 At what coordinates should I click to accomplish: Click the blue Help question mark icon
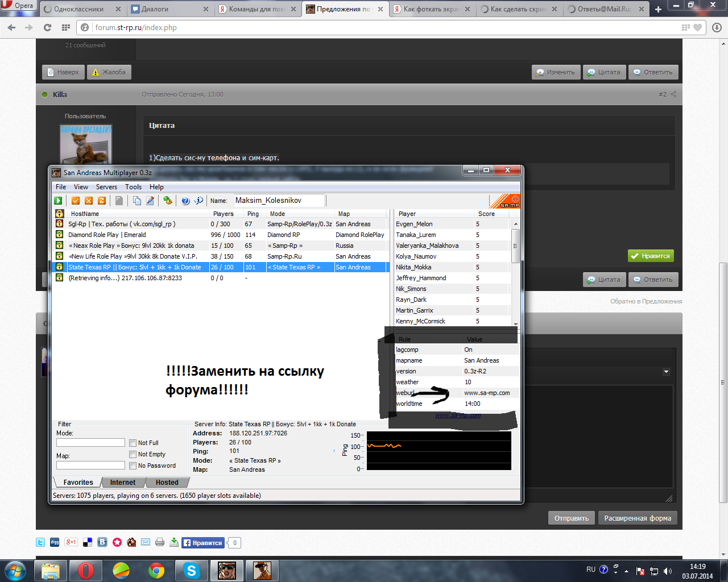point(185,201)
